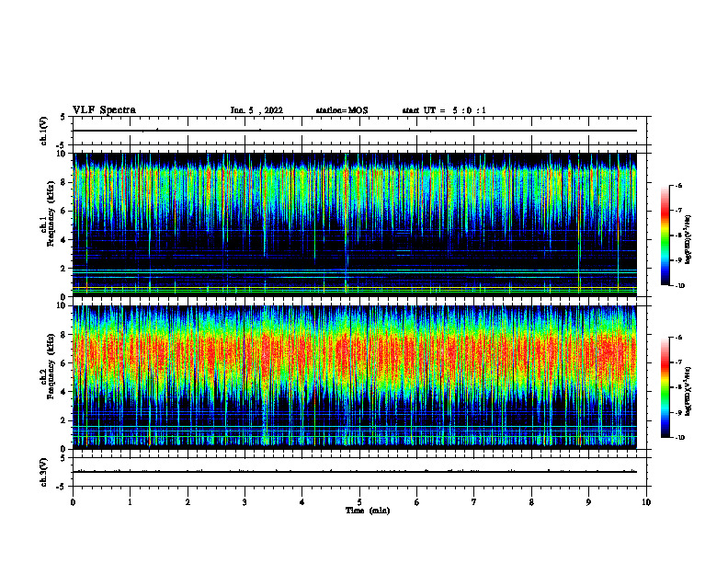Click the "VLF Spectra" plot title

click(x=104, y=110)
